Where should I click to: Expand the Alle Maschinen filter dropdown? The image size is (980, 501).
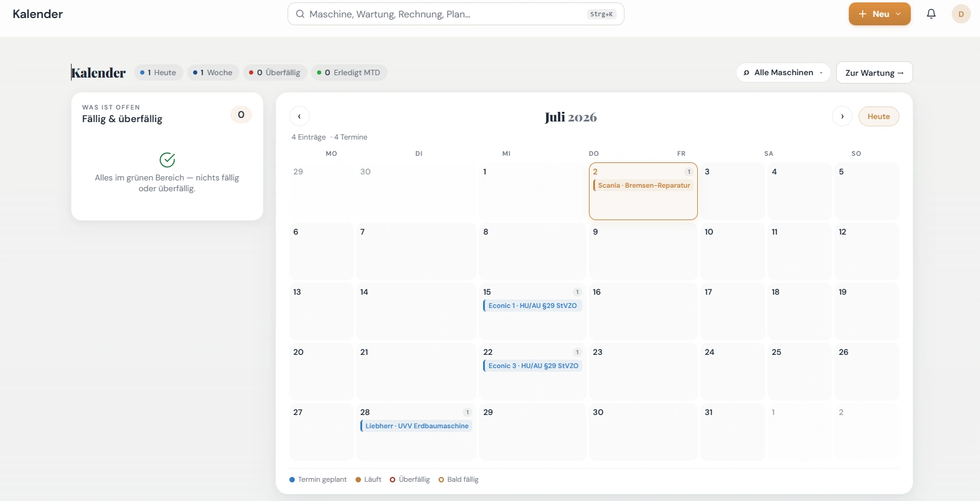[783, 72]
